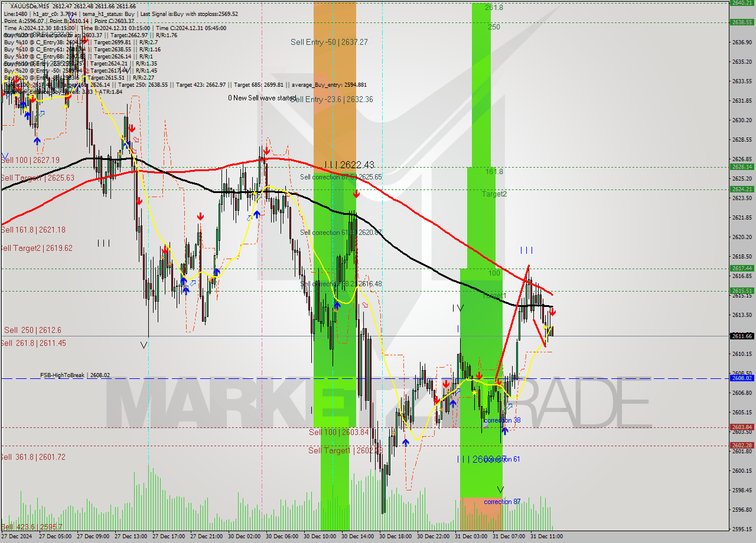This screenshot has height=543, width=756.
Task: Click the 'Sell 261.8 | 2611.45' label
Action: pos(33,343)
